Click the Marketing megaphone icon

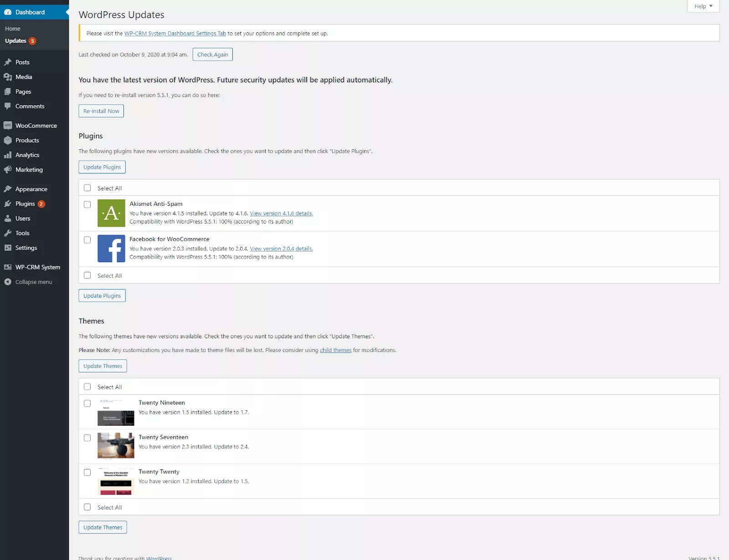pyautogui.click(x=8, y=169)
